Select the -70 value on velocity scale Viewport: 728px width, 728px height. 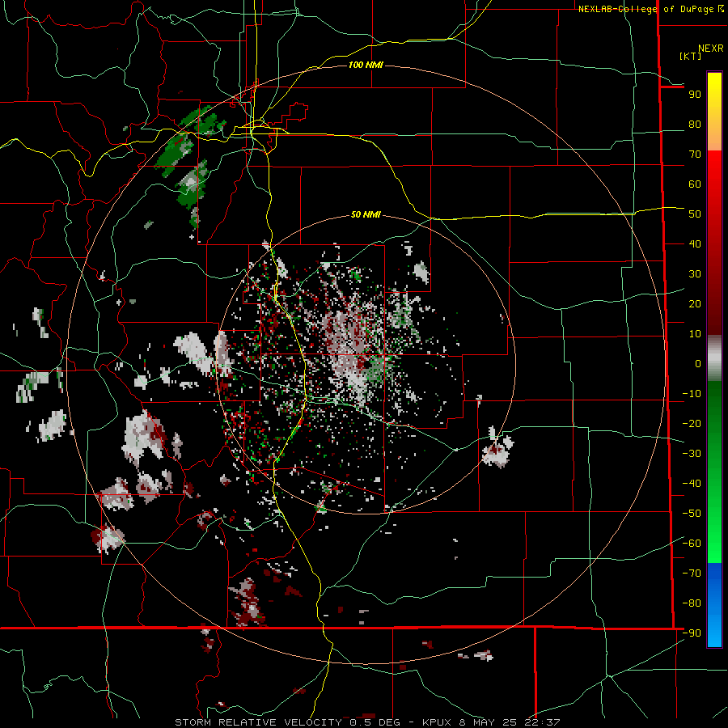click(692, 574)
